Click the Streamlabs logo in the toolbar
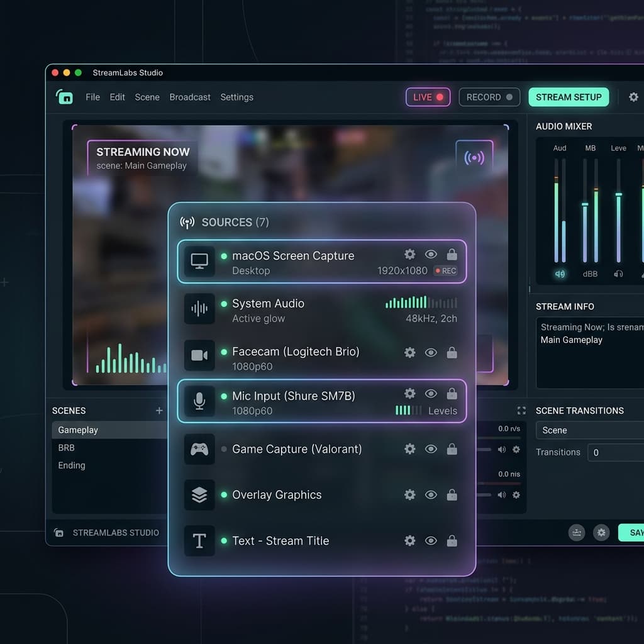This screenshot has height=644, width=644. pyautogui.click(x=64, y=97)
